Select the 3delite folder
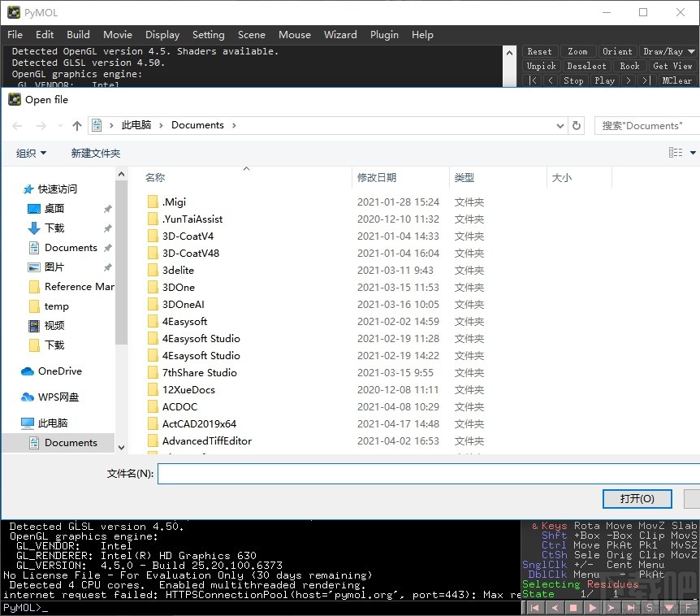Viewport: 700px width, 616px height. tap(178, 271)
